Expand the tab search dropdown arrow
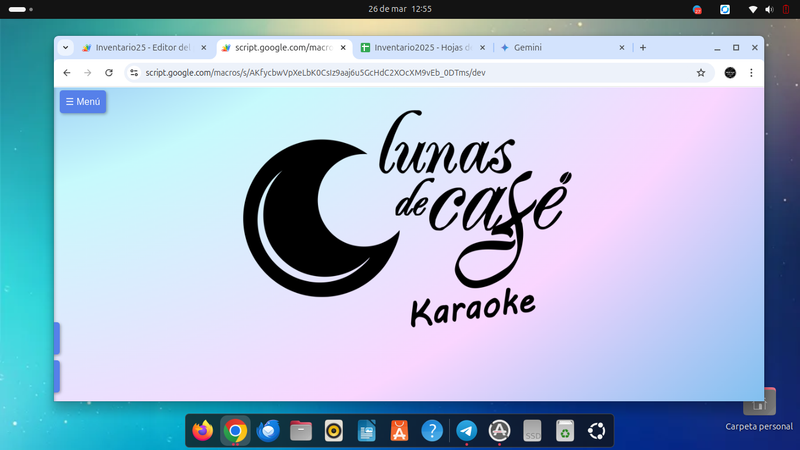800x450 pixels. coord(66,47)
